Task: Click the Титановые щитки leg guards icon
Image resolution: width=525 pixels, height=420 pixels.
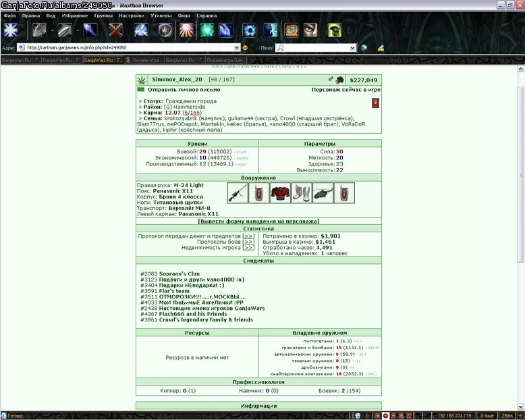Action: [x=302, y=193]
